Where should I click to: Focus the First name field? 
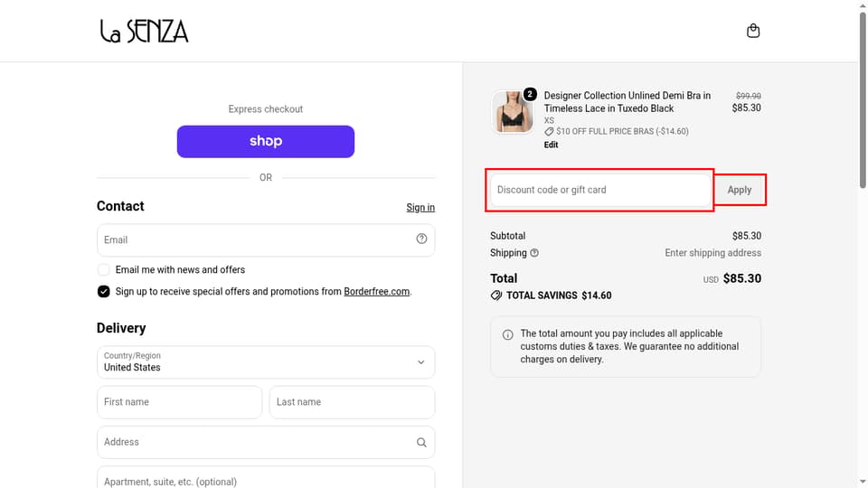coord(179,402)
